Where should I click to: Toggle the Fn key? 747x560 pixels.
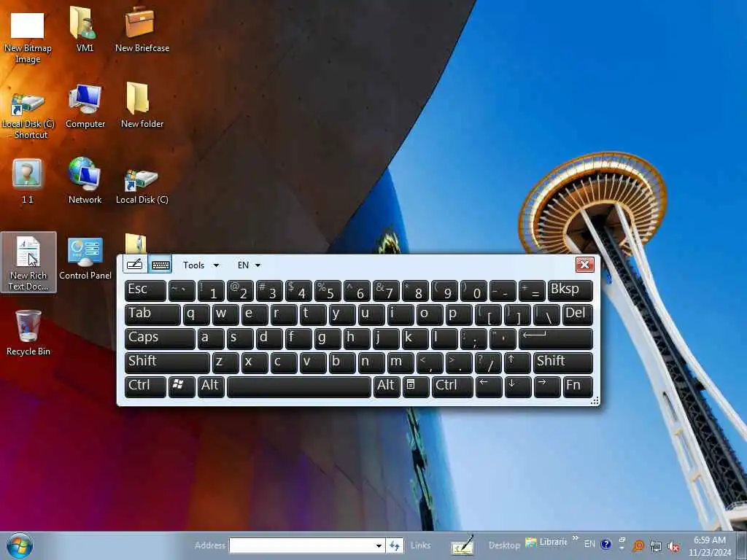(578, 386)
